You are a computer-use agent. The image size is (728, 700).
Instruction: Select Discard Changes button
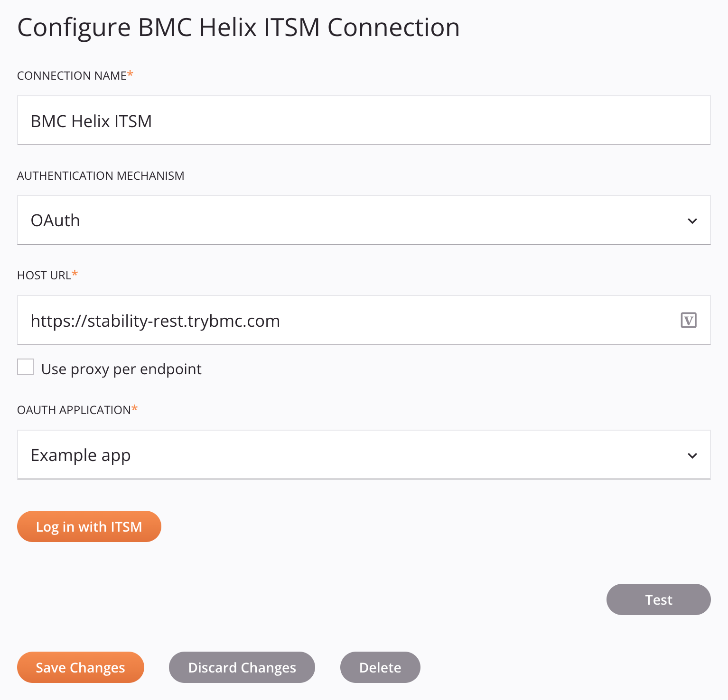(242, 667)
